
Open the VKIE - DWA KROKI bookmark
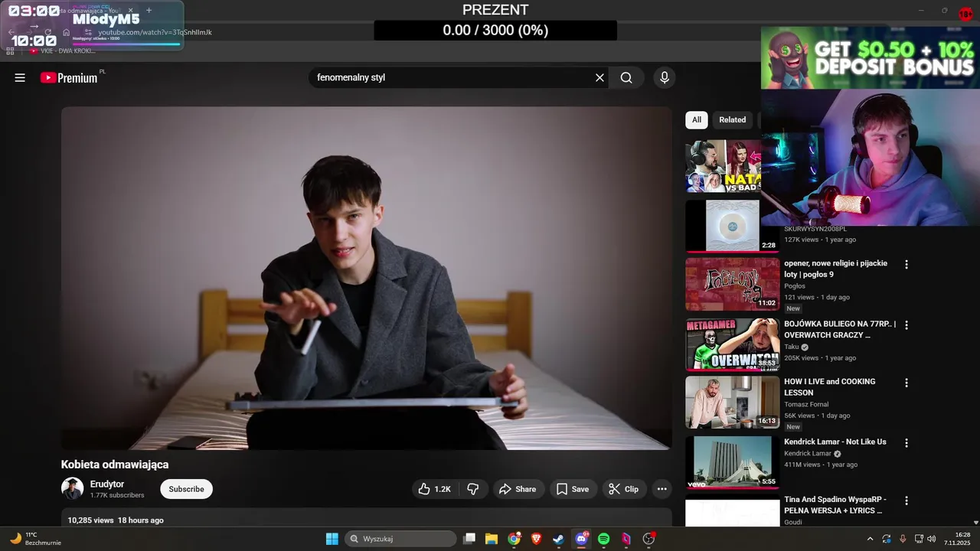coord(63,51)
